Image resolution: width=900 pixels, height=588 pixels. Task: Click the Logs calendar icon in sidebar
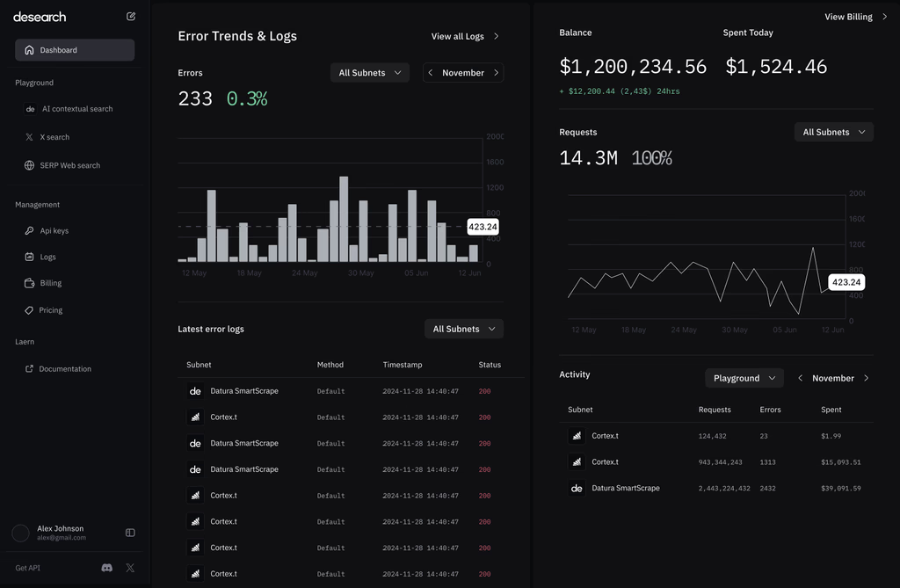click(29, 257)
